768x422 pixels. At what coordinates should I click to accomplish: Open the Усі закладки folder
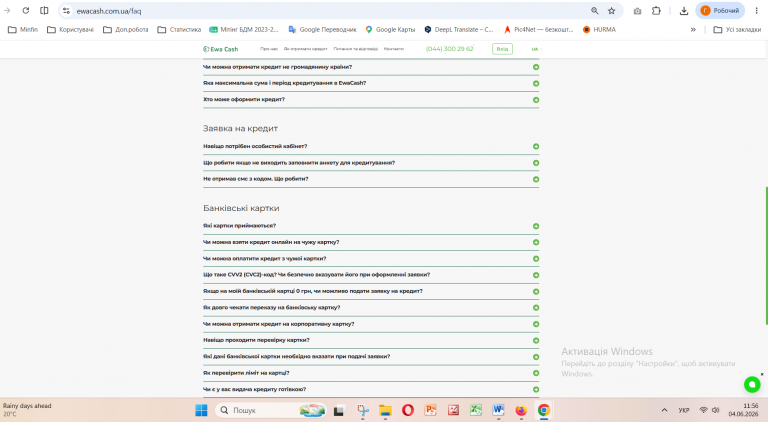[737, 30]
